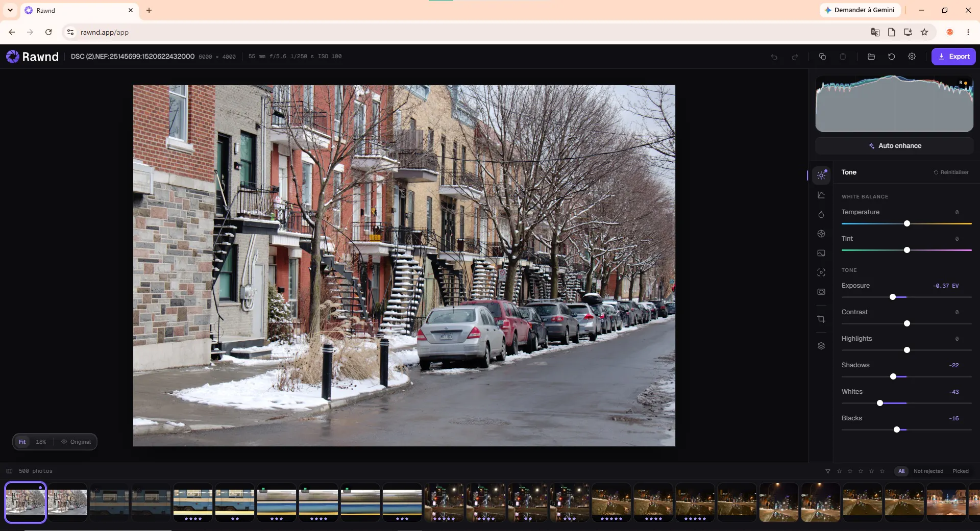Image resolution: width=980 pixels, height=531 pixels.
Task: Click the Export button
Action: coord(953,57)
